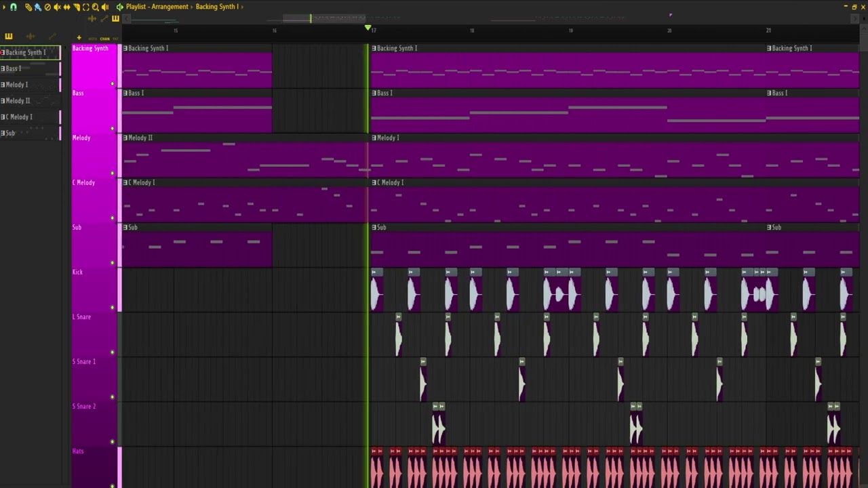Viewport: 868px width, 488px height.
Task: Select the Slice tool
Action: [x=77, y=7]
